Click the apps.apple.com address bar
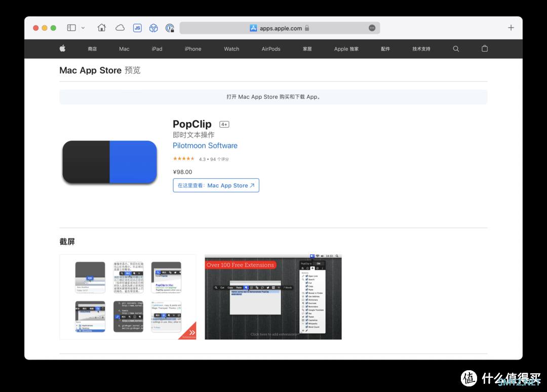Image resolution: width=547 pixels, height=392 pixels. coord(280,28)
